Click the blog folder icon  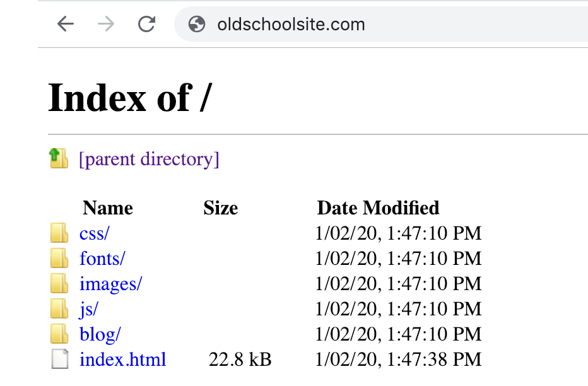(x=59, y=334)
